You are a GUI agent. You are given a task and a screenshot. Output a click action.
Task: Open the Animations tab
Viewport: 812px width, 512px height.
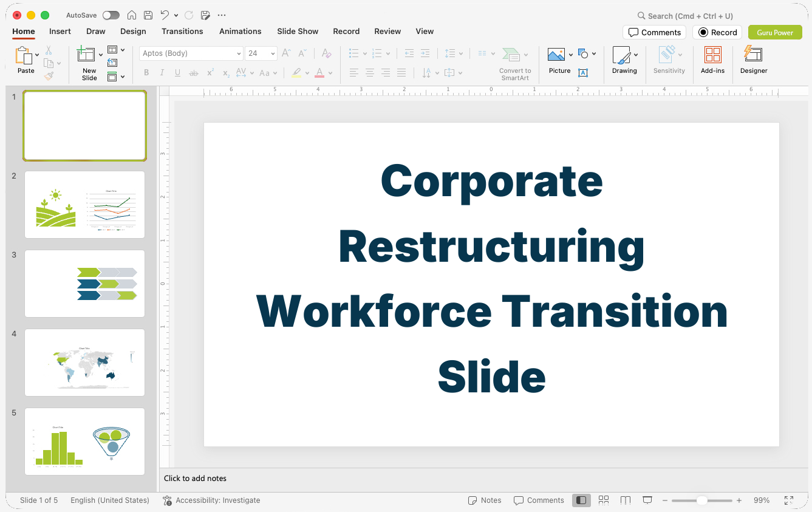click(x=240, y=31)
